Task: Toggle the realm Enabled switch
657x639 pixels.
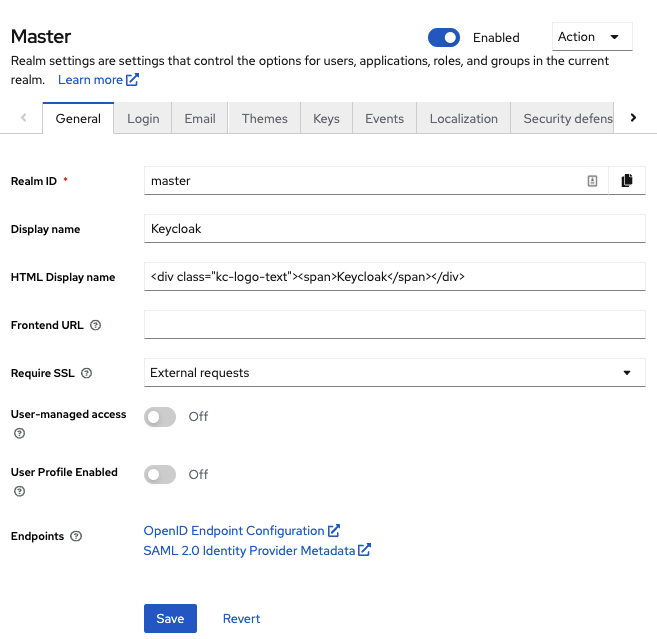Action: click(444, 38)
